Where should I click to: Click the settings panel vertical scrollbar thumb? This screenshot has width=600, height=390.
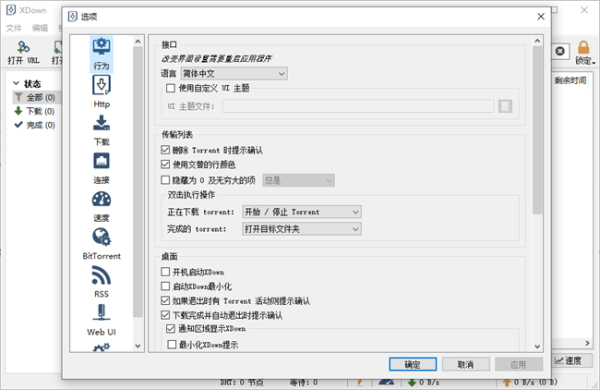click(x=537, y=130)
